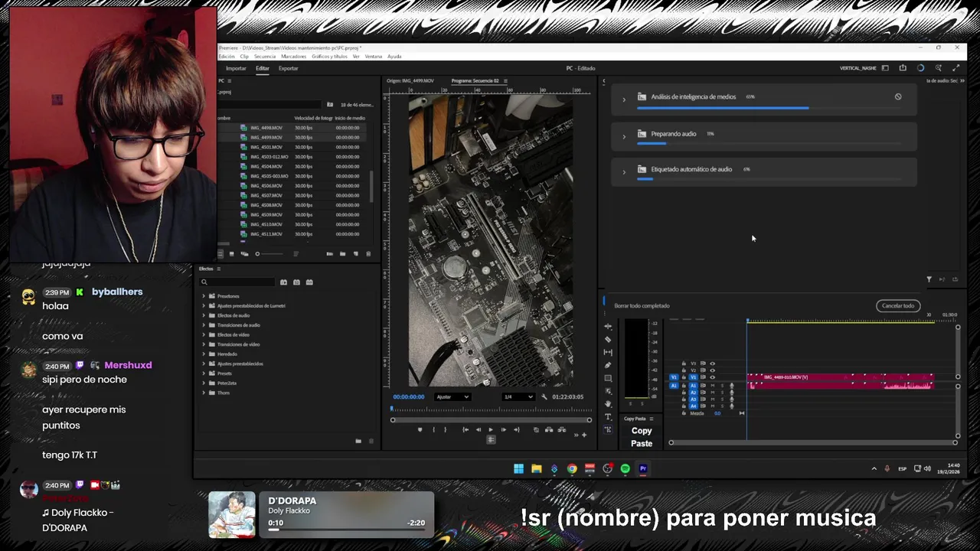The image size is (980, 551).
Task: Go to Out point in program monitor
Action: tap(517, 429)
